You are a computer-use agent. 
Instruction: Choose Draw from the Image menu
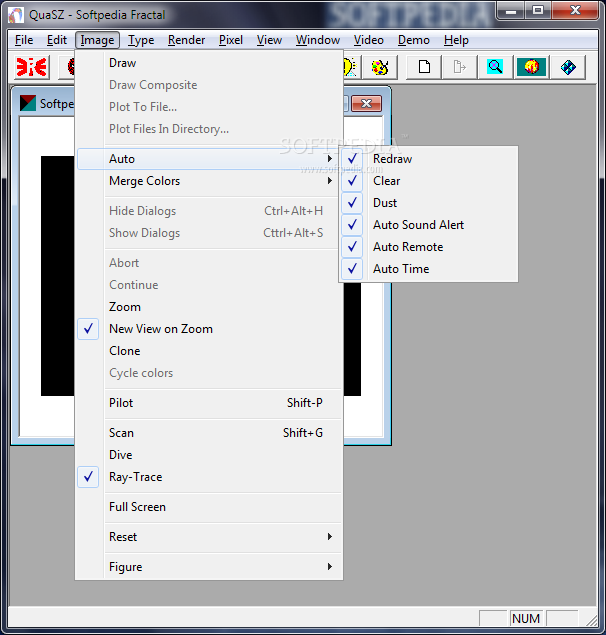coord(209,63)
